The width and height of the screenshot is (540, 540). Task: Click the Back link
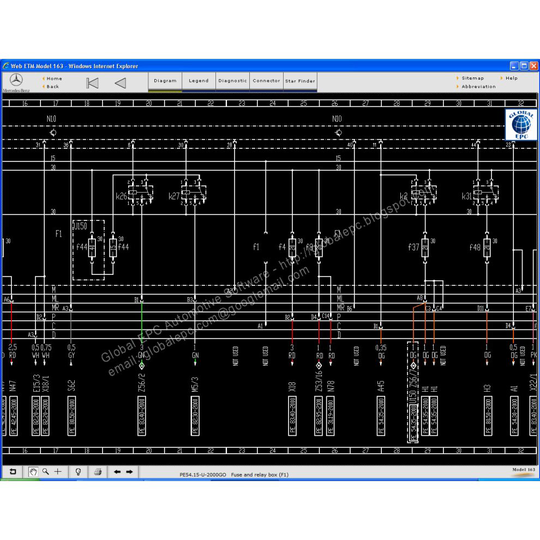point(52,86)
